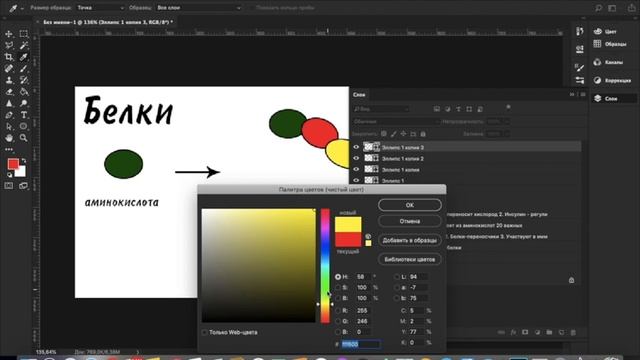Select the Rectangular Marquee tool
640x360 pixels.
click(x=24, y=34)
